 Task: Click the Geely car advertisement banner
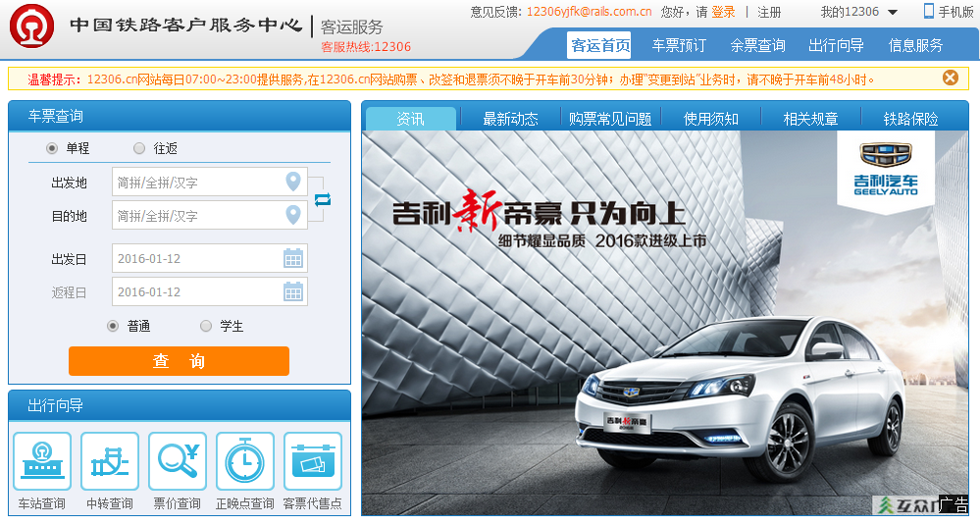click(665, 323)
